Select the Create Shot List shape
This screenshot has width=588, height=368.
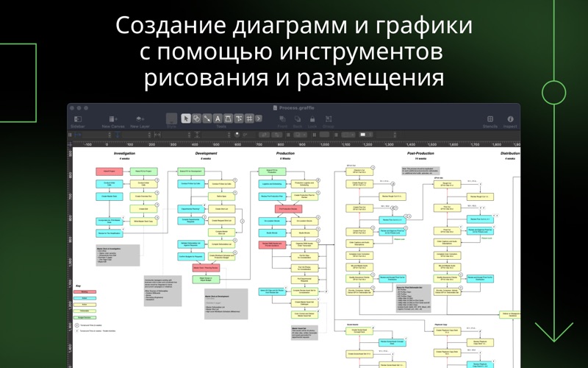[x=222, y=208]
